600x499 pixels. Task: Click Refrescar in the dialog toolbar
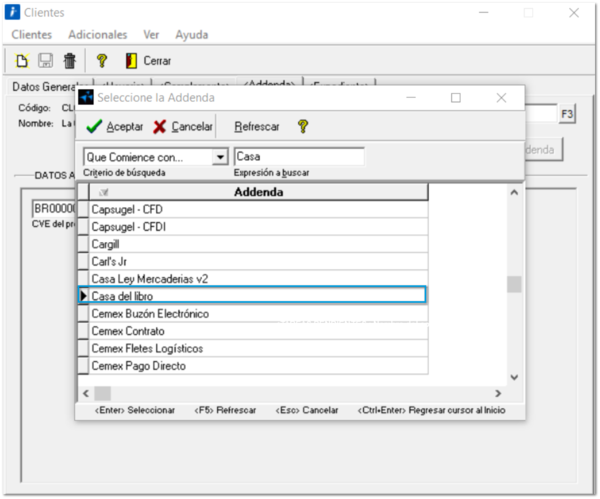[256, 127]
